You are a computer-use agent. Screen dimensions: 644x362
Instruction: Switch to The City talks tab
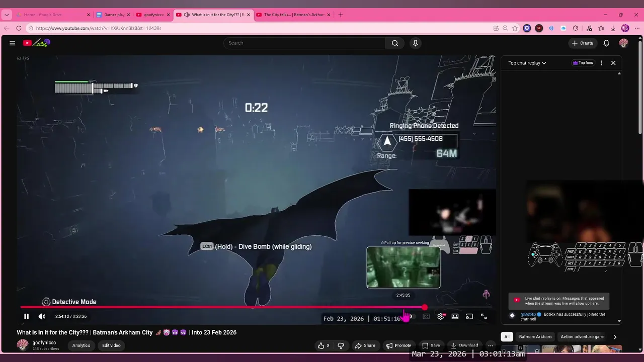point(293,15)
